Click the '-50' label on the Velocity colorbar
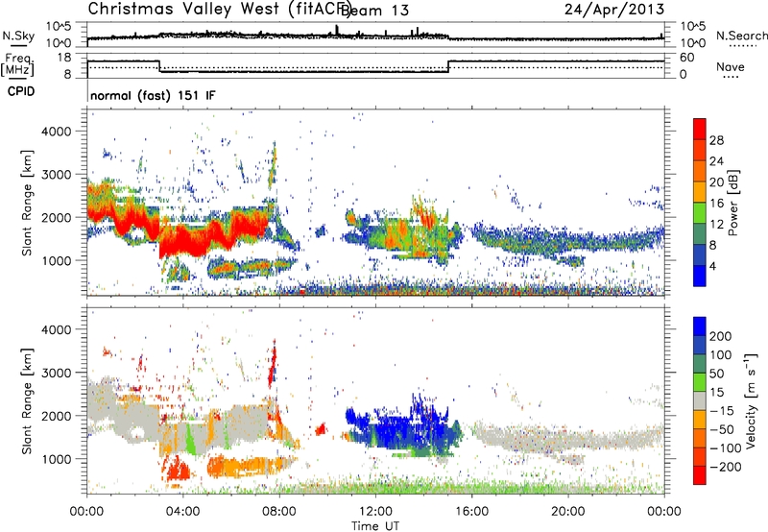The image size is (768, 532). point(722,430)
